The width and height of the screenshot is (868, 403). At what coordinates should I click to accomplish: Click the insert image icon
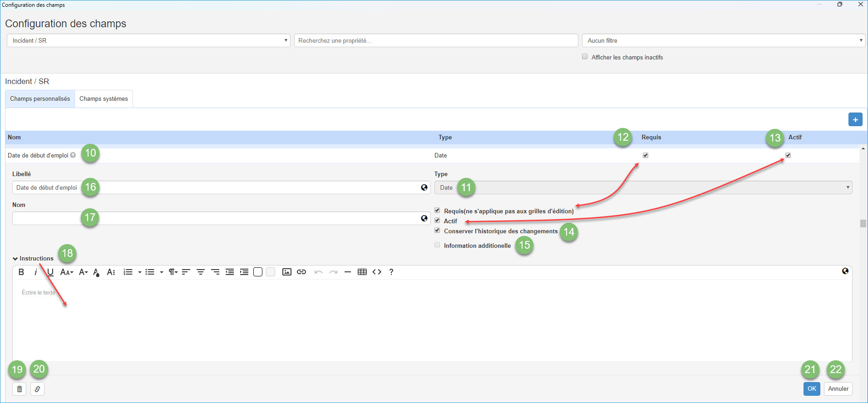coord(286,272)
